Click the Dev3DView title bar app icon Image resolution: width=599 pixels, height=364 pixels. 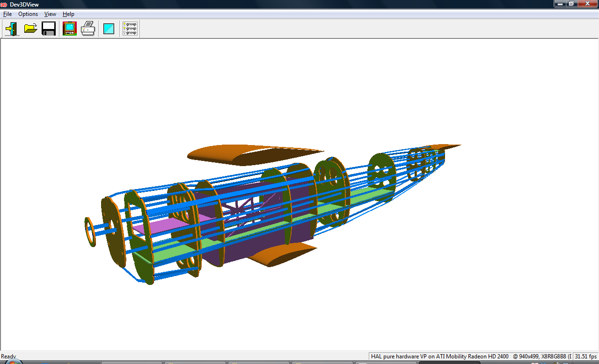coord(4,4)
